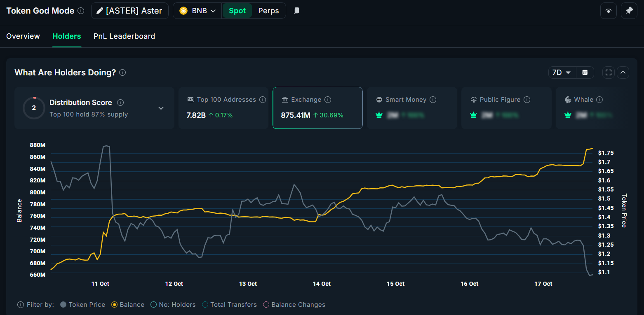Click info icon beside What Are Holders Doing
644x315 pixels.
[122, 72]
